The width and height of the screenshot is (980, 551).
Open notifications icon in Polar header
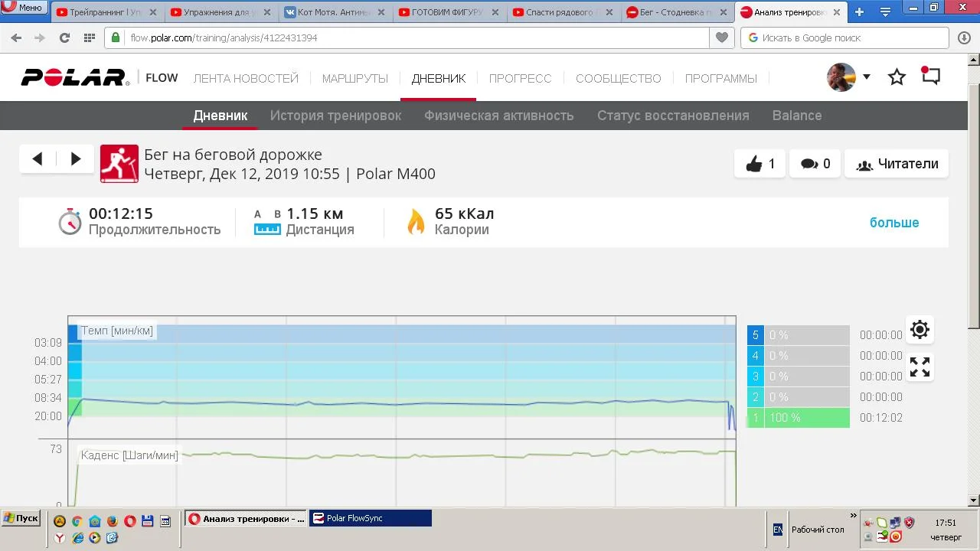930,76
